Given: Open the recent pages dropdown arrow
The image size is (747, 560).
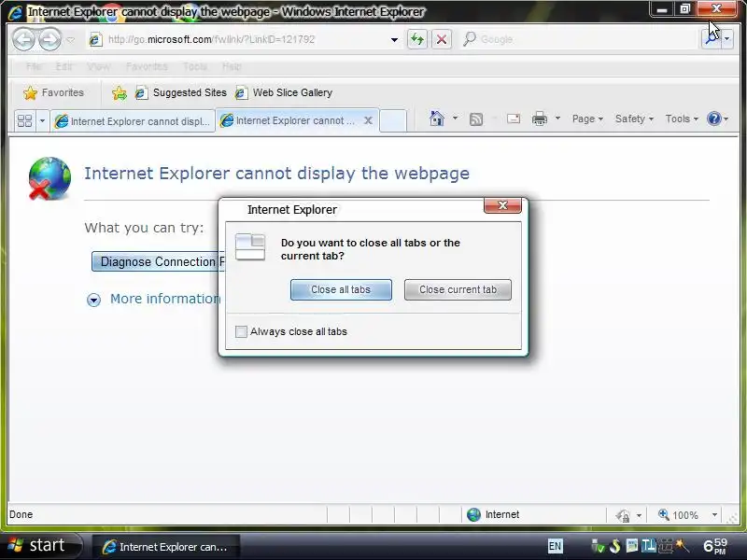Looking at the screenshot, I should 71,39.
